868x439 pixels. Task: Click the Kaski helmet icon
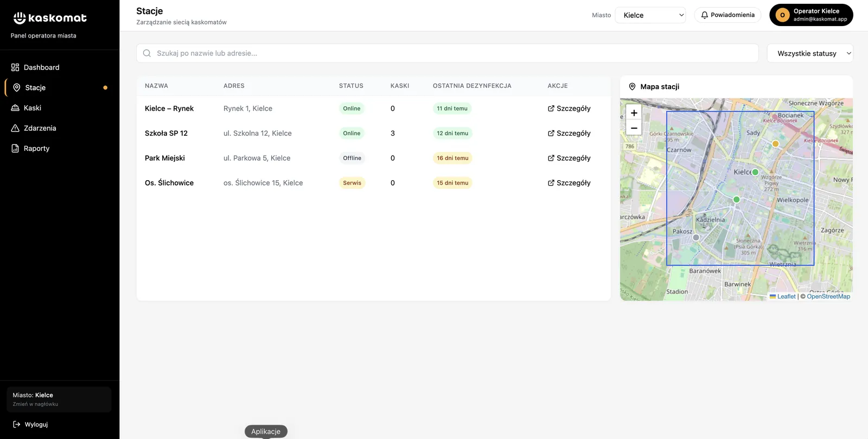coord(15,108)
